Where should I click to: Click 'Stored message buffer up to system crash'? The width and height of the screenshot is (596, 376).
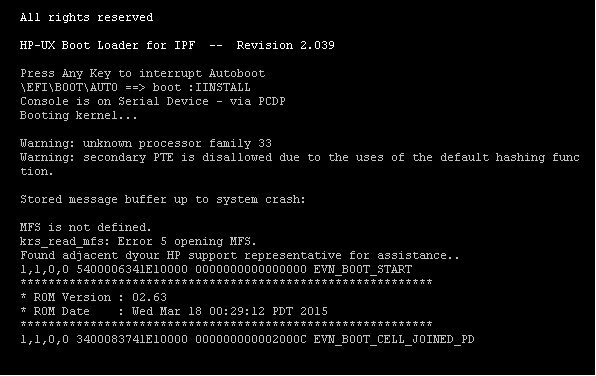(163, 200)
